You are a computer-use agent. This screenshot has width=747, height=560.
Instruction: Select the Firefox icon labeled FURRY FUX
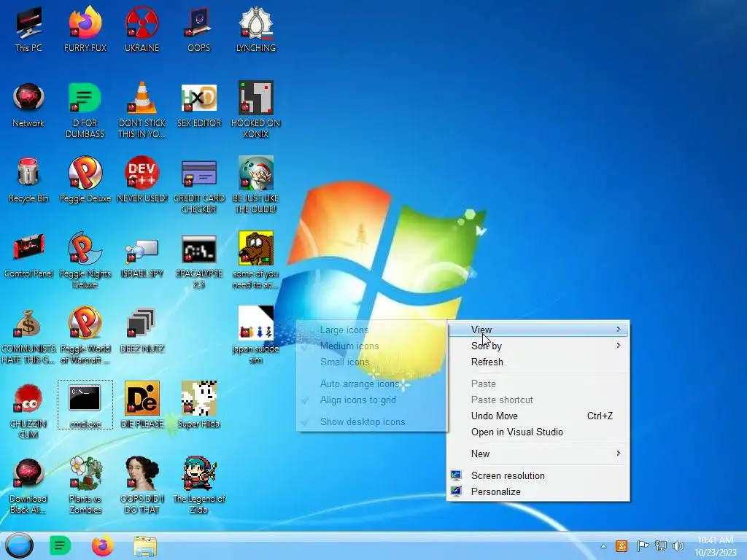coord(85,28)
